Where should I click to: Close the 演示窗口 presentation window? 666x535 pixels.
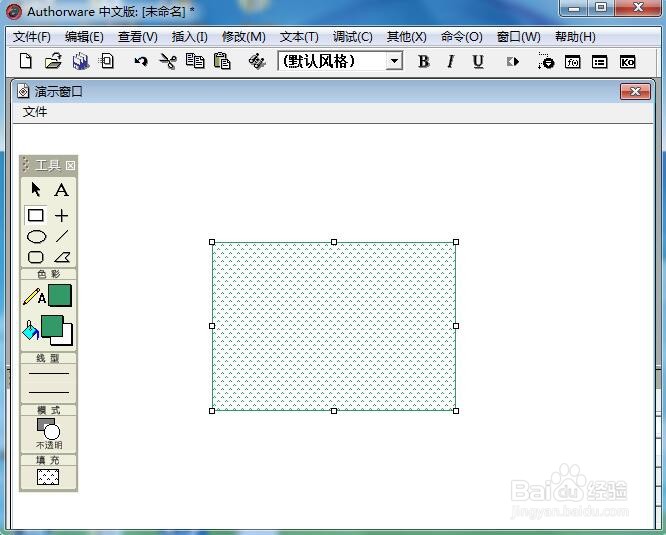(x=635, y=91)
